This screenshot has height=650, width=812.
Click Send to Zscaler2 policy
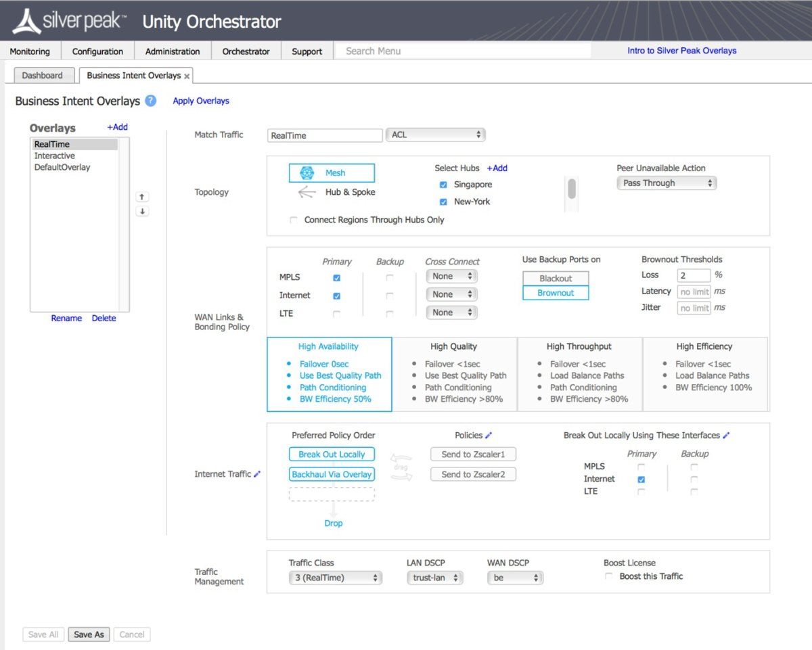[473, 474]
